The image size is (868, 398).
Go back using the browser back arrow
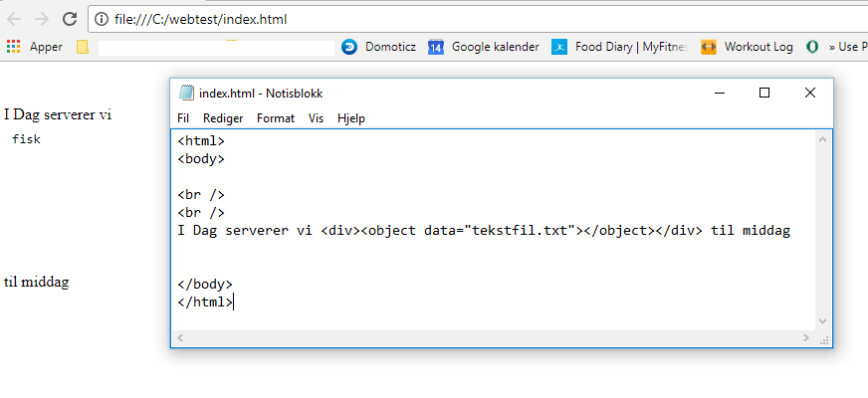coord(14,19)
